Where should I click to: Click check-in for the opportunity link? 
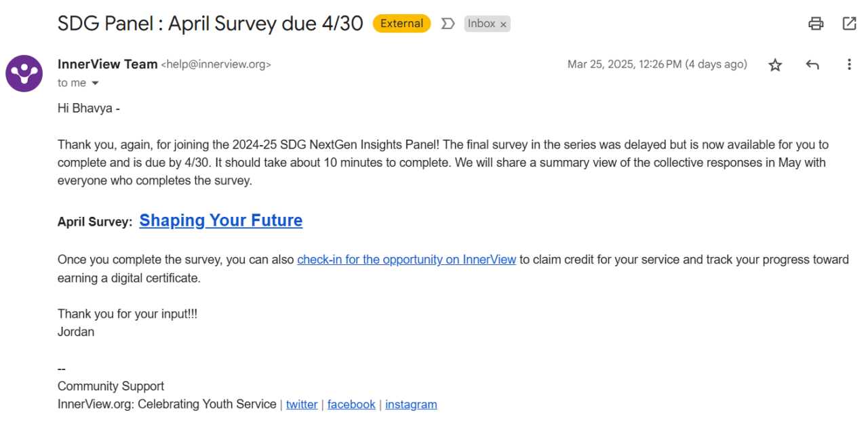coord(406,260)
